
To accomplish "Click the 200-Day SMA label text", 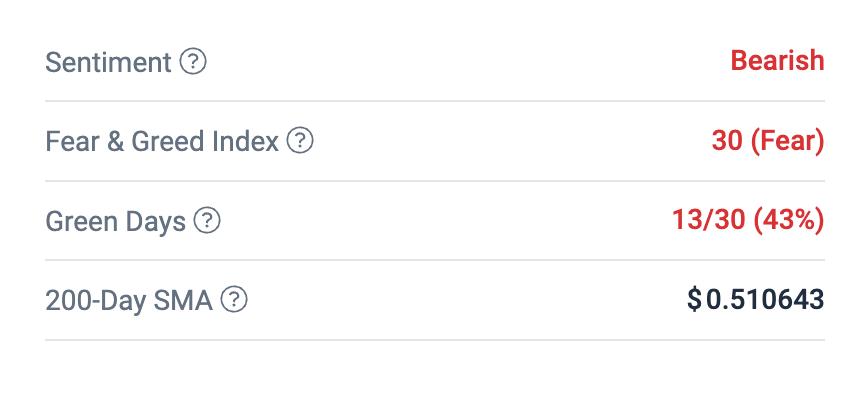I will click(x=129, y=300).
